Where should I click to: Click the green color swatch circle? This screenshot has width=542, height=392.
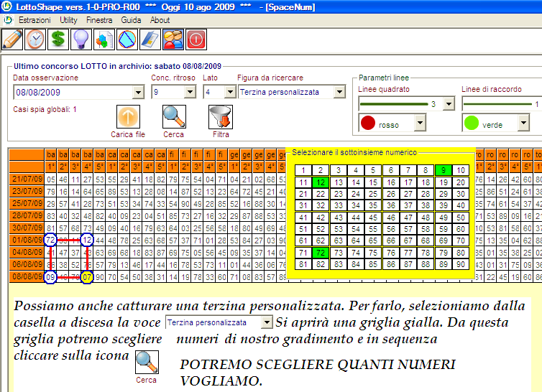(472, 123)
